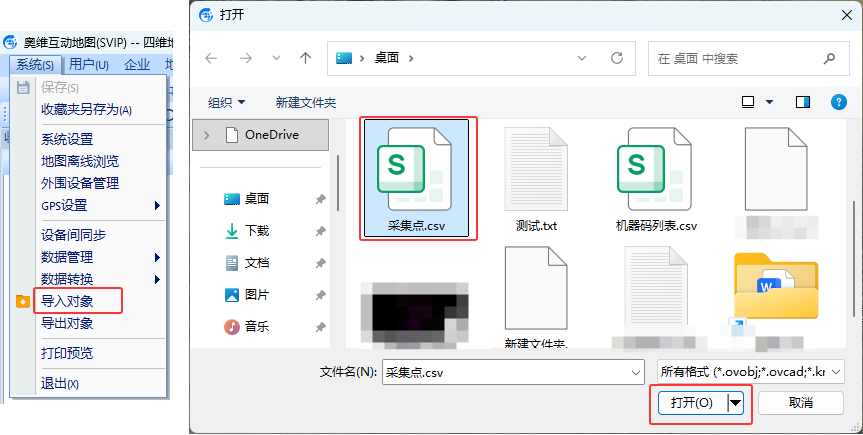Click the 取消 button
The image size is (863, 435).
pyautogui.click(x=801, y=403)
